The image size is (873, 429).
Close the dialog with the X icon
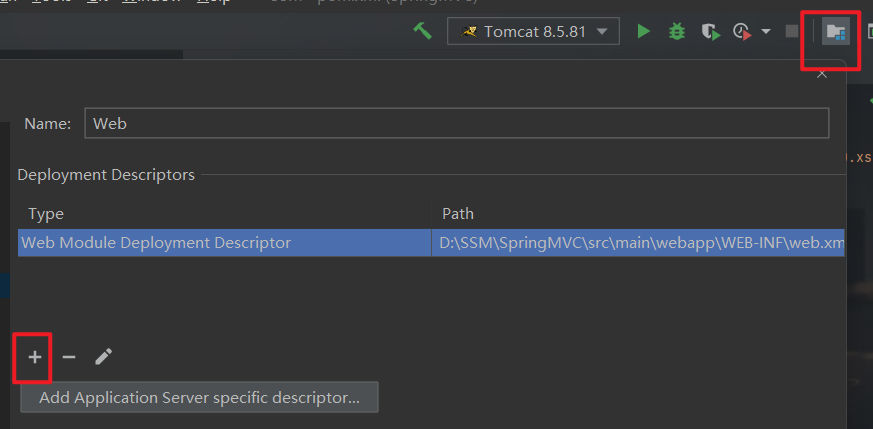click(822, 73)
